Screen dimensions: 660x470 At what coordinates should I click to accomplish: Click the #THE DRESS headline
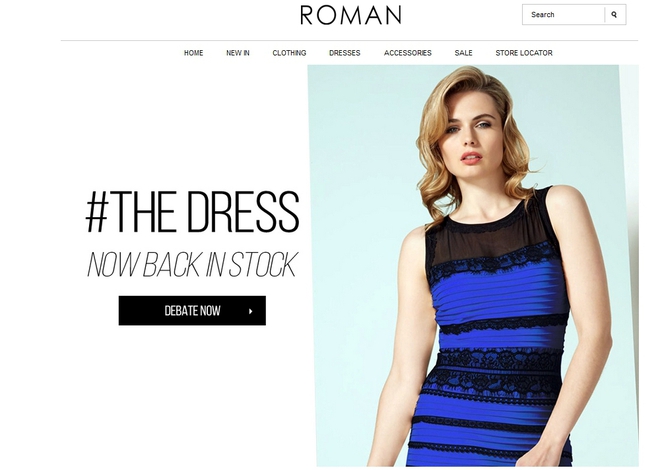192,212
